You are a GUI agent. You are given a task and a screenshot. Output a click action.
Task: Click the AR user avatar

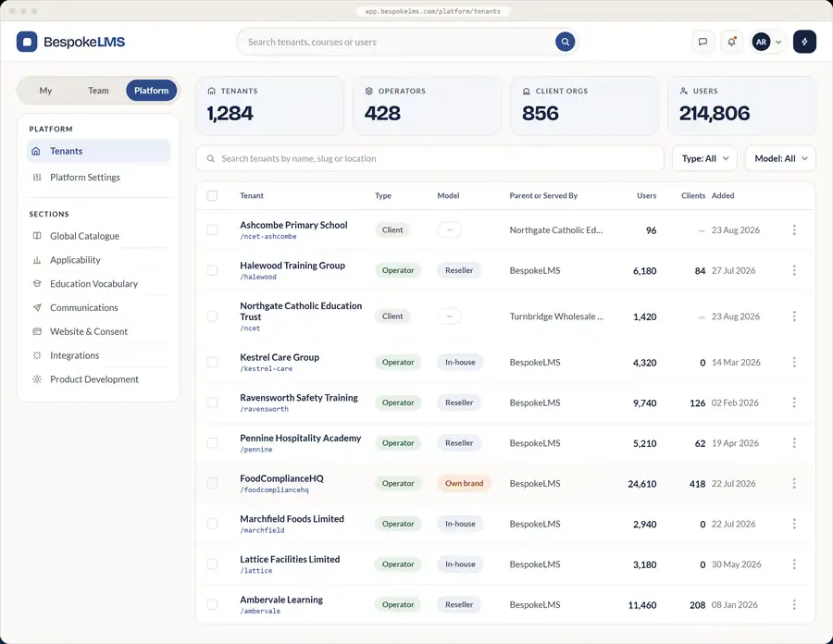coord(761,42)
